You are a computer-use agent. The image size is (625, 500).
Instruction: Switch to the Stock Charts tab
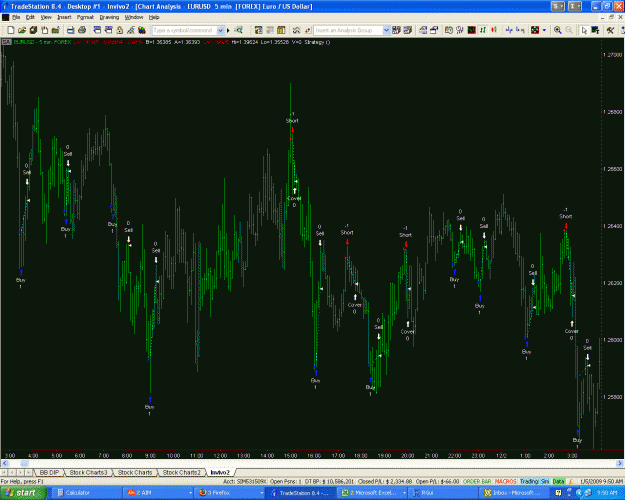(135, 472)
